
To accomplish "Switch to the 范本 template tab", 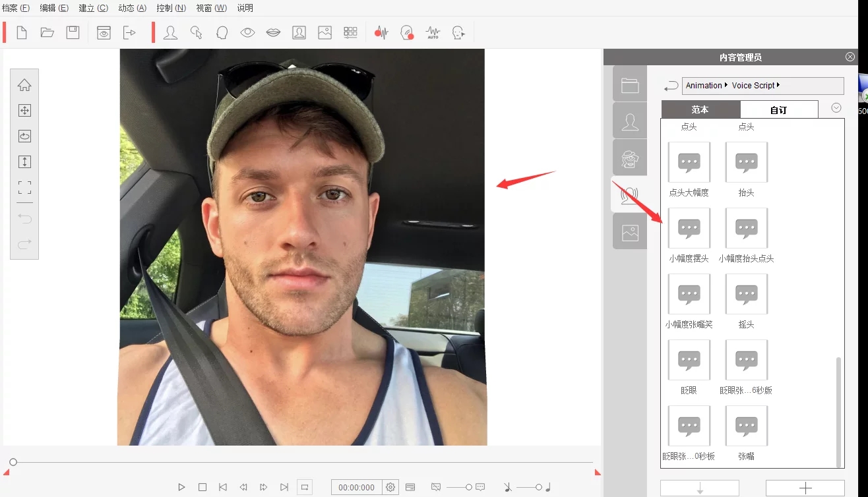I will click(700, 109).
